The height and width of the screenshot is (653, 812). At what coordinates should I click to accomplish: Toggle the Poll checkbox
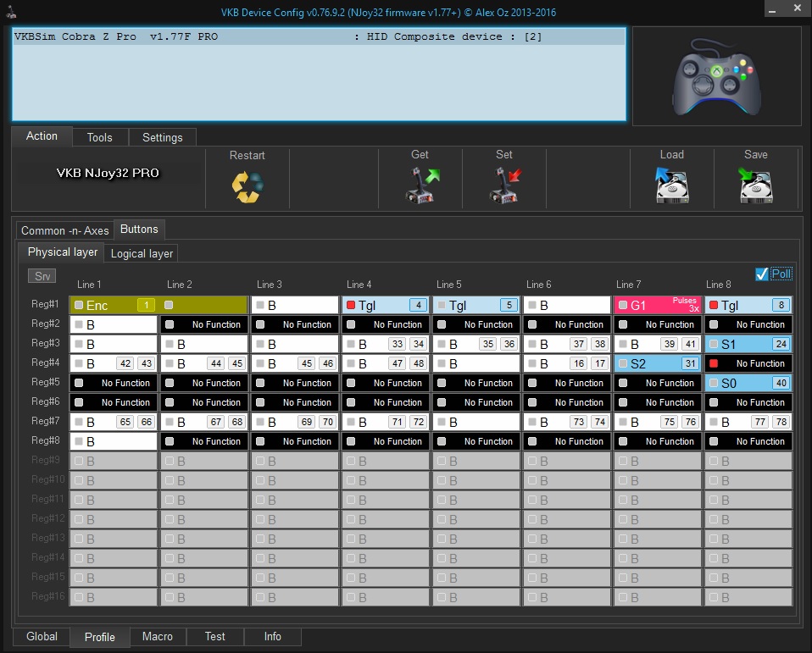click(761, 274)
